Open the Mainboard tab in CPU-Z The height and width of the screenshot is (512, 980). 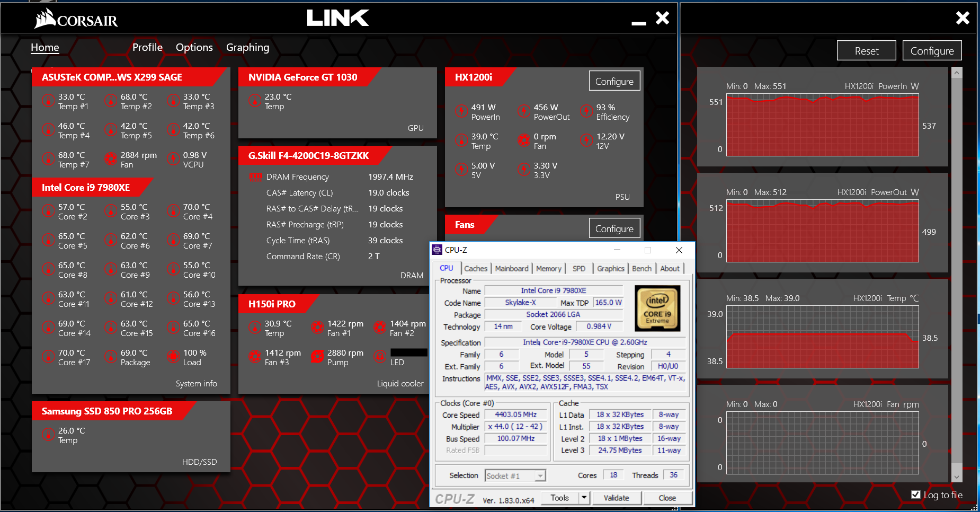coord(512,269)
